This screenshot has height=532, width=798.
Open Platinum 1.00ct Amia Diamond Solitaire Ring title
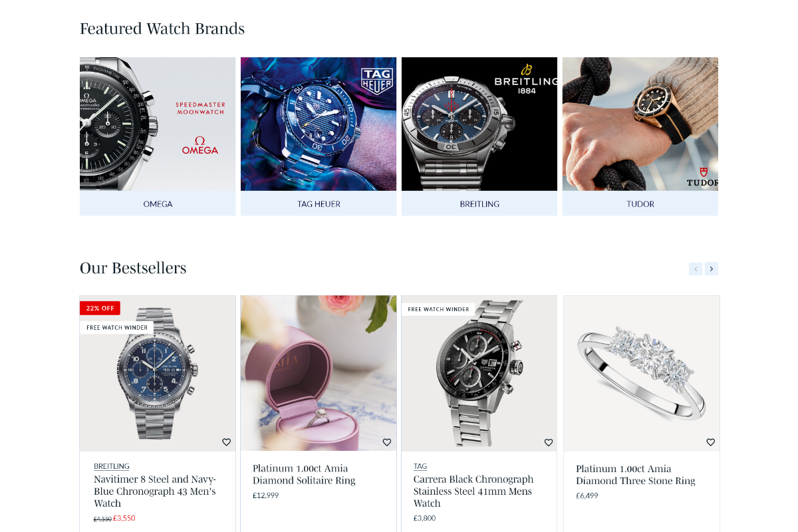[x=304, y=474]
